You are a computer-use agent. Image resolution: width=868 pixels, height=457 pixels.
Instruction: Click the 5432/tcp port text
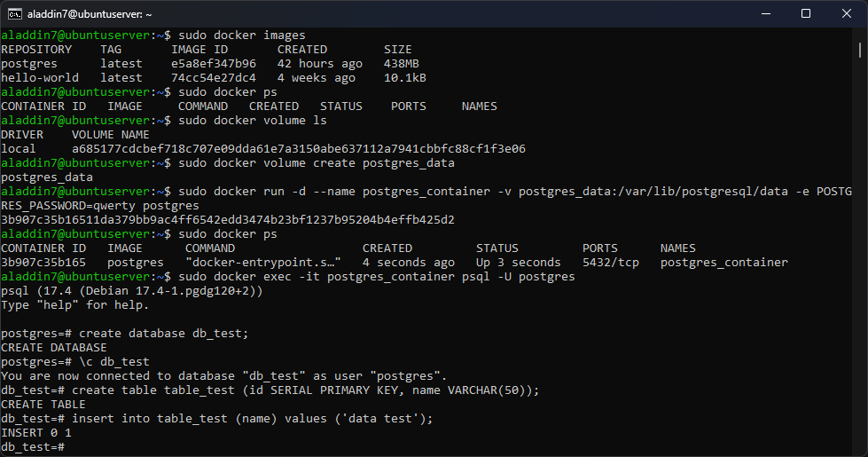point(611,263)
